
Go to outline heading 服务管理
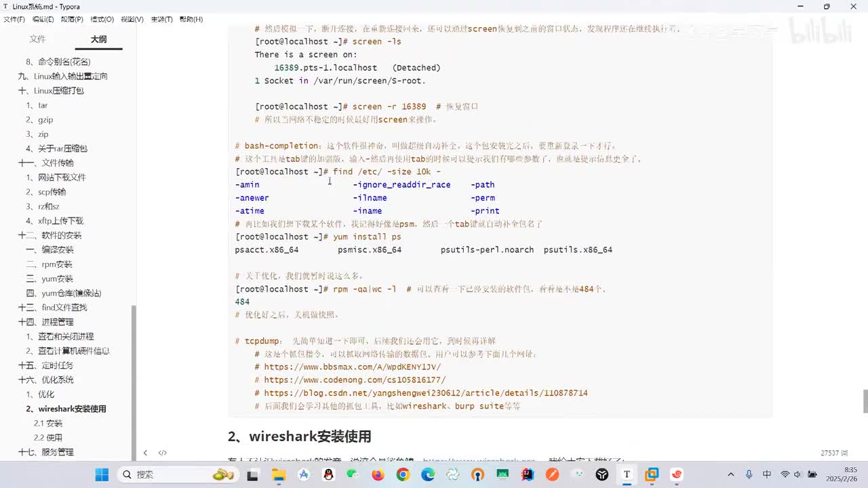[x=46, y=452]
